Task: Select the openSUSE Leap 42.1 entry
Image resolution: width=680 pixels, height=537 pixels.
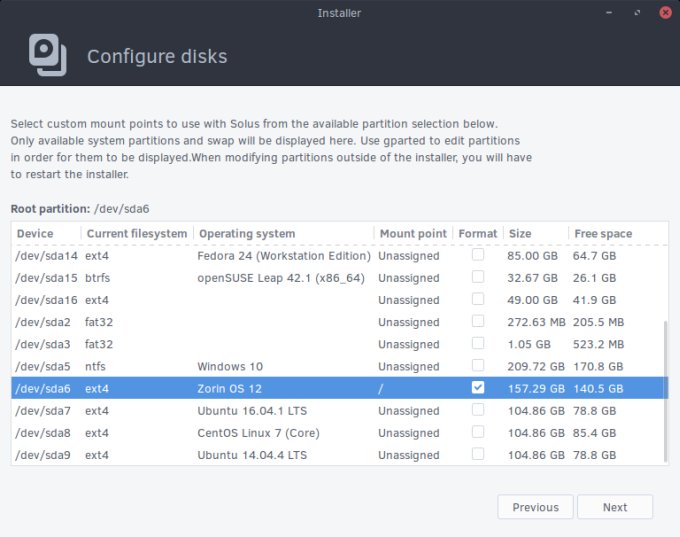Action: [x=281, y=278]
